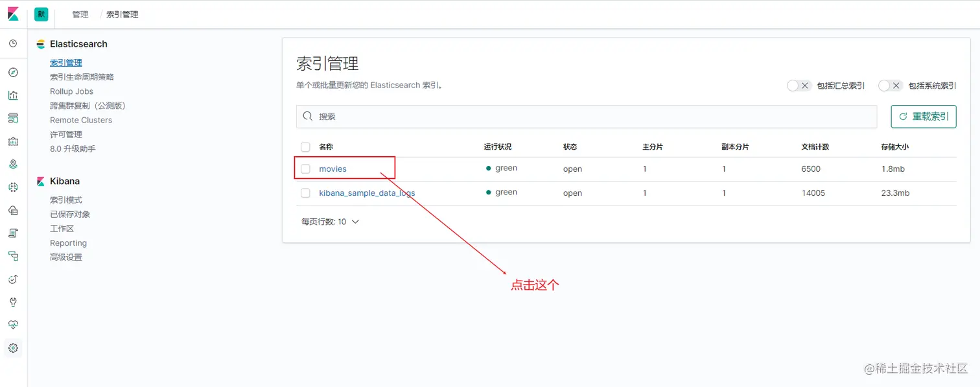980x387 pixels.
Task: Go to 管理 breadcrumb
Action: point(80,14)
